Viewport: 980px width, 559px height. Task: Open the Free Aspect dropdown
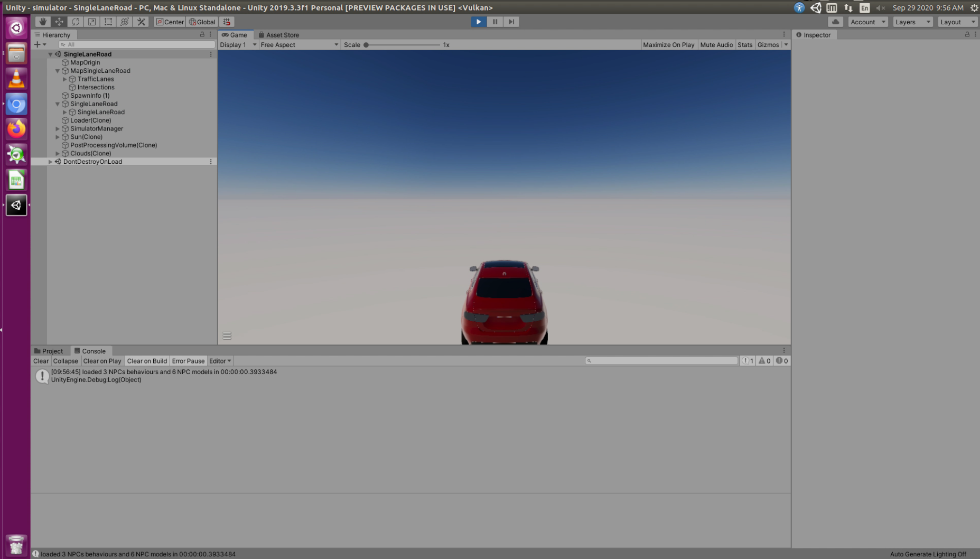click(x=299, y=45)
